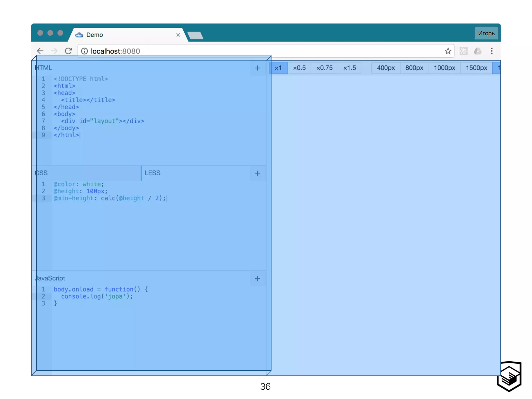Expand the LESS panel plus button
The height and width of the screenshot is (399, 532).
click(x=257, y=173)
